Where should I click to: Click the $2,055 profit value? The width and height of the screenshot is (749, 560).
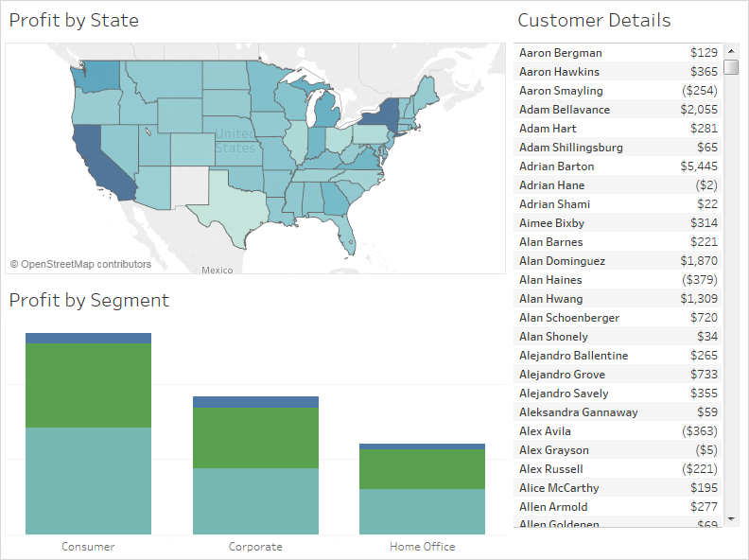pyautogui.click(x=699, y=110)
